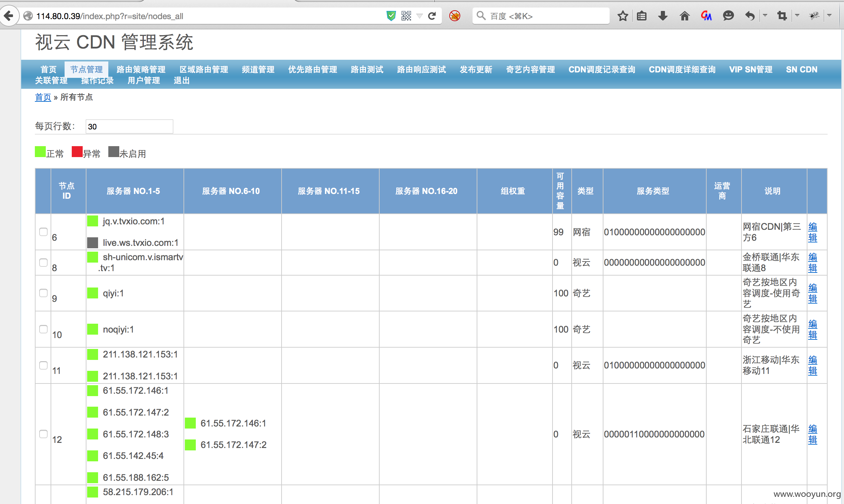Viewport: 844px width, 504px height.
Task: Tick the checkbox for node 8
Action: [43, 263]
